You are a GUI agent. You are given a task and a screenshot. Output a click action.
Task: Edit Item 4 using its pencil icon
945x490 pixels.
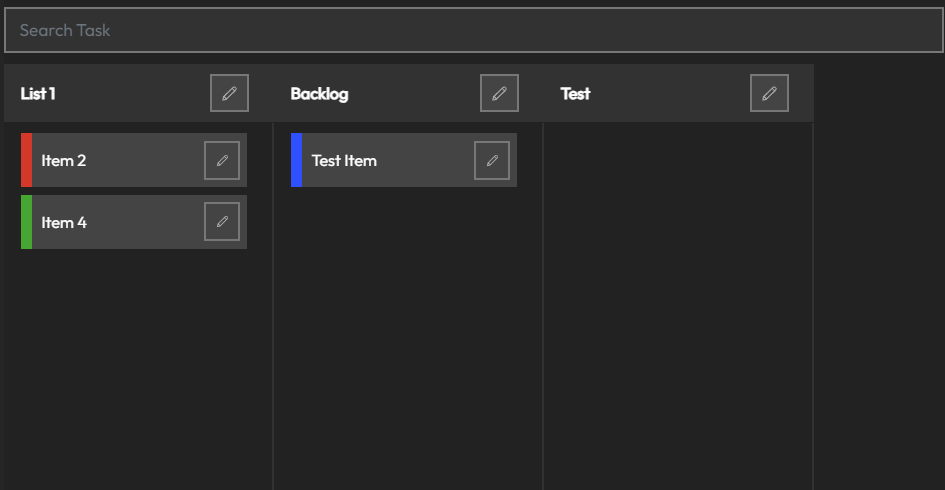pyautogui.click(x=222, y=222)
